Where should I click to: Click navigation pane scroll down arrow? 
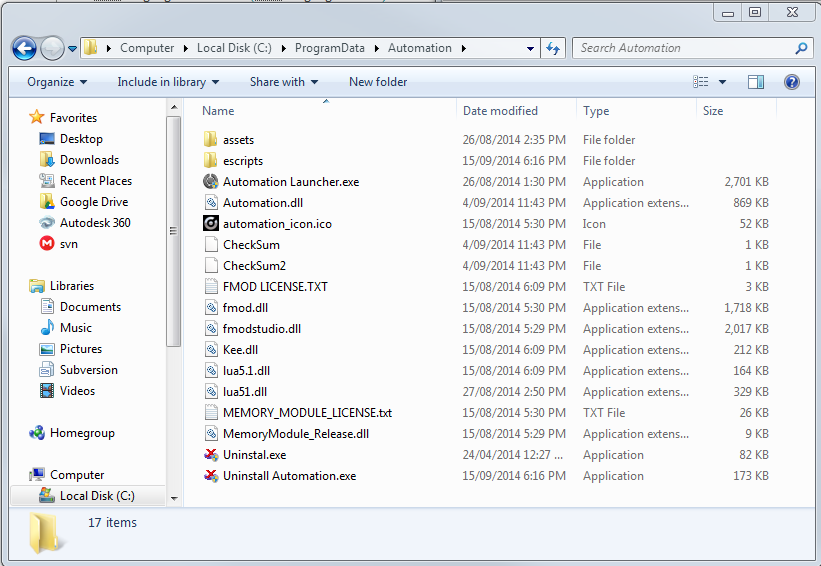[174, 498]
